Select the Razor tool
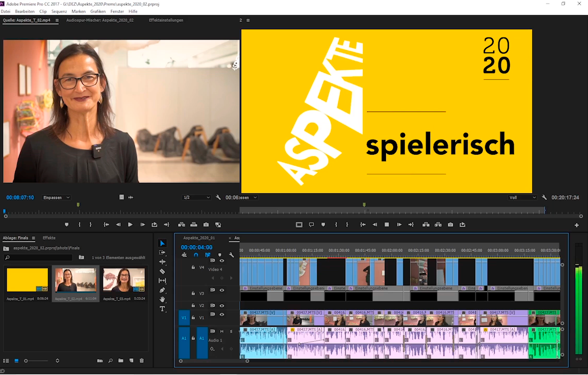The width and height of the screenshot is (588, 375). click(x=162, y=271)
